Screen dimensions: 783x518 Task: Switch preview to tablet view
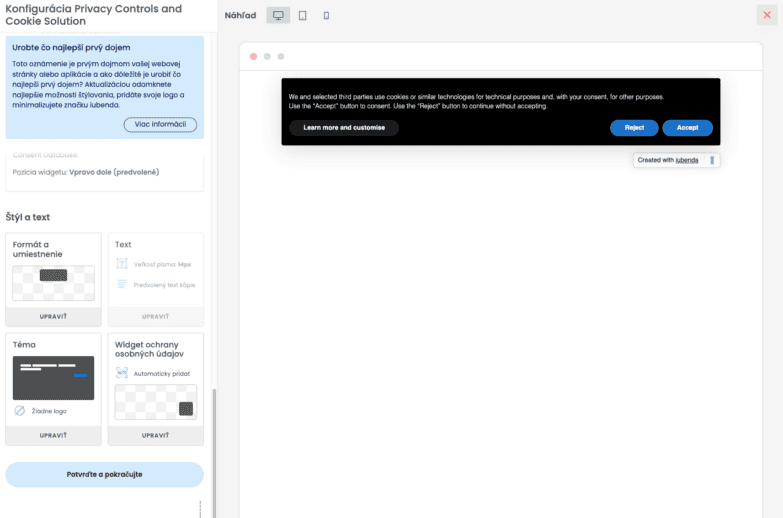pyautogui.click(x=302, y=15)
